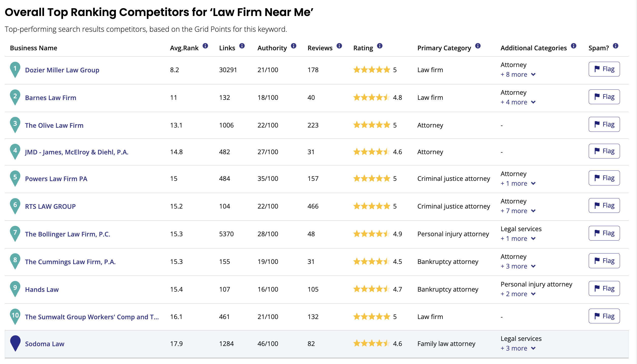The image size is (637, 364).
Task: Open the Barnes Law Firm listing
Action: tap(50, 98)
